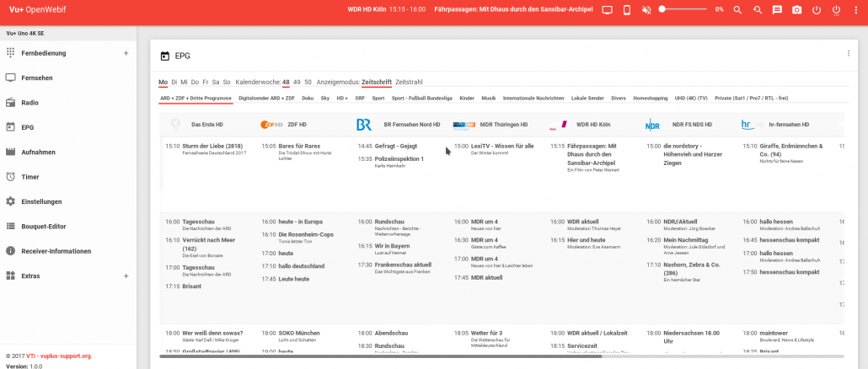
Task: Select calendar week 50
Action: click(308, 83)
